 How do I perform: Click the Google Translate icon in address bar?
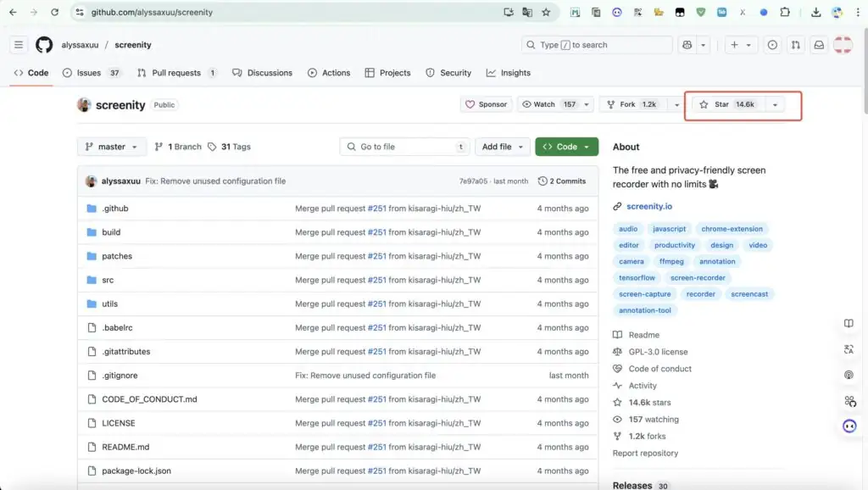point(526,12)
